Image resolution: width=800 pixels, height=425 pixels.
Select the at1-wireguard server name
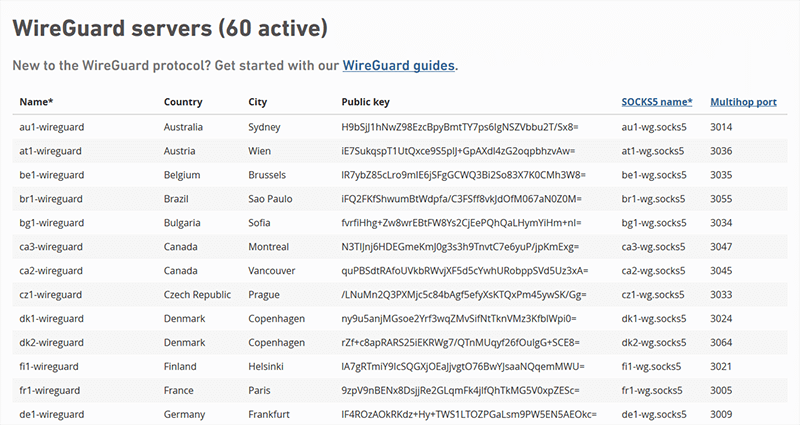point(51,152)
